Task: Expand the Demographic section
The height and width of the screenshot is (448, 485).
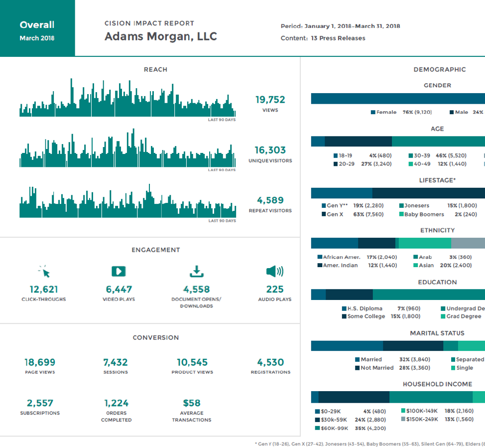Action: (x=439, y=69)
